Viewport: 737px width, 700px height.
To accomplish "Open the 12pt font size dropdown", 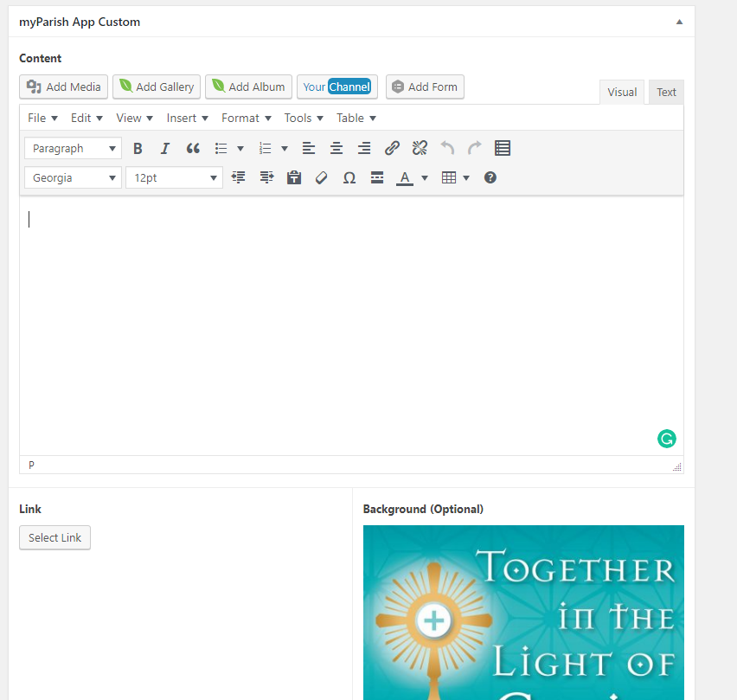I will pos(174,177).
